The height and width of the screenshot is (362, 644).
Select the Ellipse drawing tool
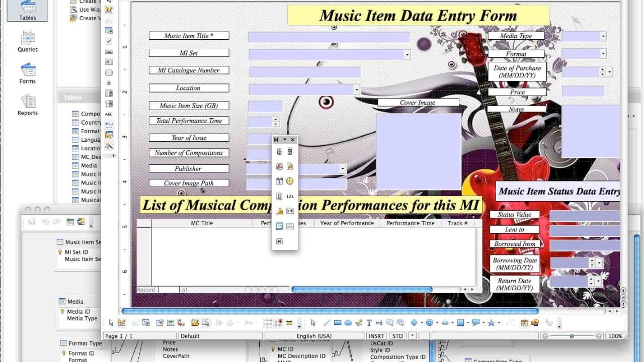coord(348,323)
